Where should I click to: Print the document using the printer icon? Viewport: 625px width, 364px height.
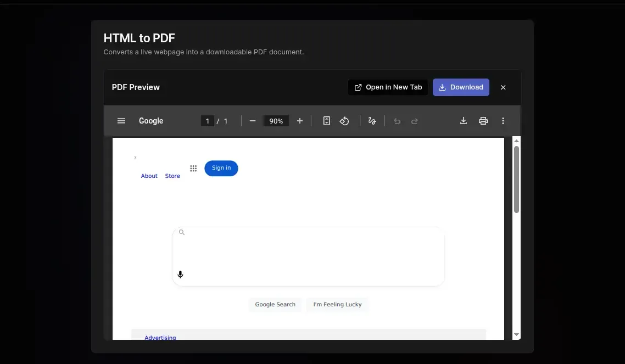click(483, 121)
